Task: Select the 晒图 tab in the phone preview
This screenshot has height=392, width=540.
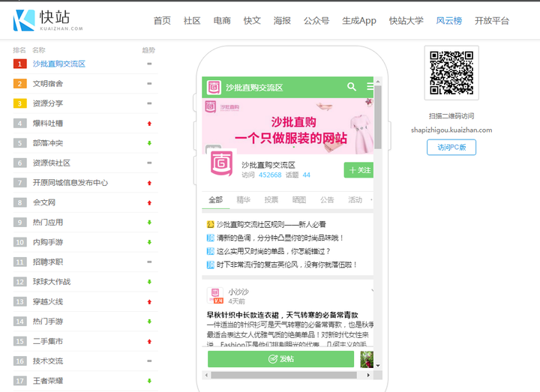Action: click(x=299, y=200)
